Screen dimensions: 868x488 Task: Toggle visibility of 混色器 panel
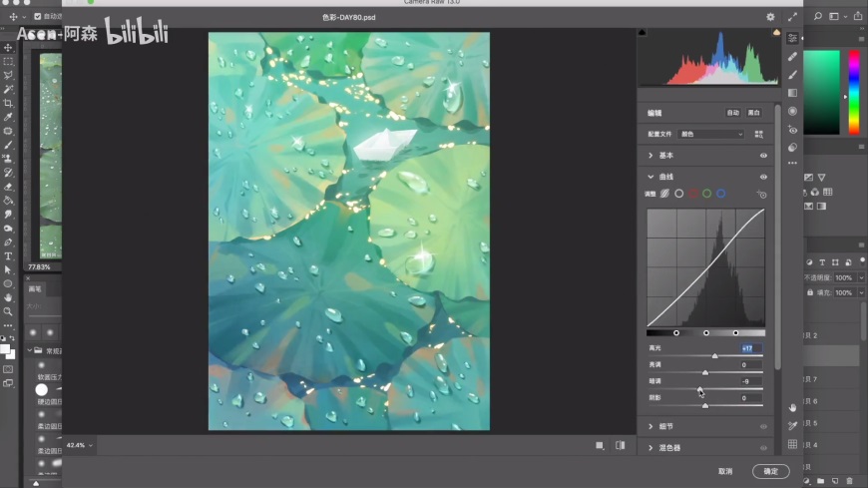763,447
